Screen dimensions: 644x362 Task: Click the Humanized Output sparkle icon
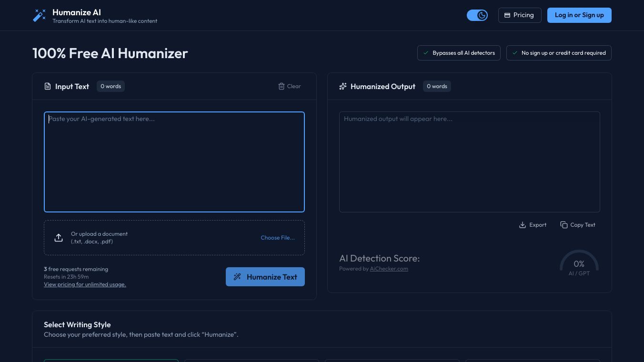tap(343, 86)
